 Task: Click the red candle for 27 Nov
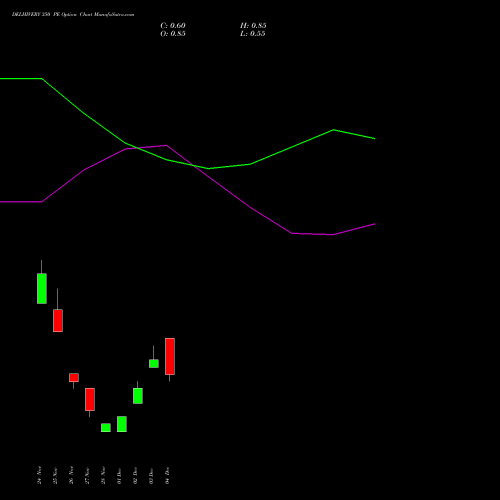[x=90, y=399]
